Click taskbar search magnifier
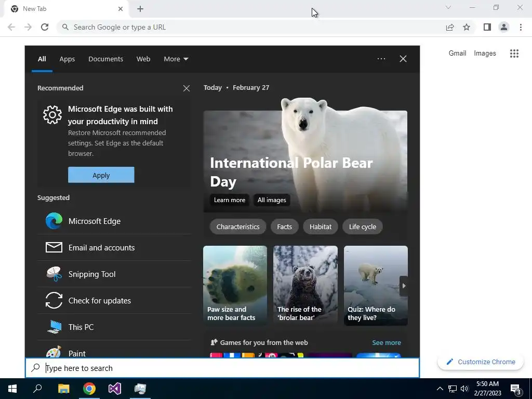532x399 pixels. coord(37,389)
